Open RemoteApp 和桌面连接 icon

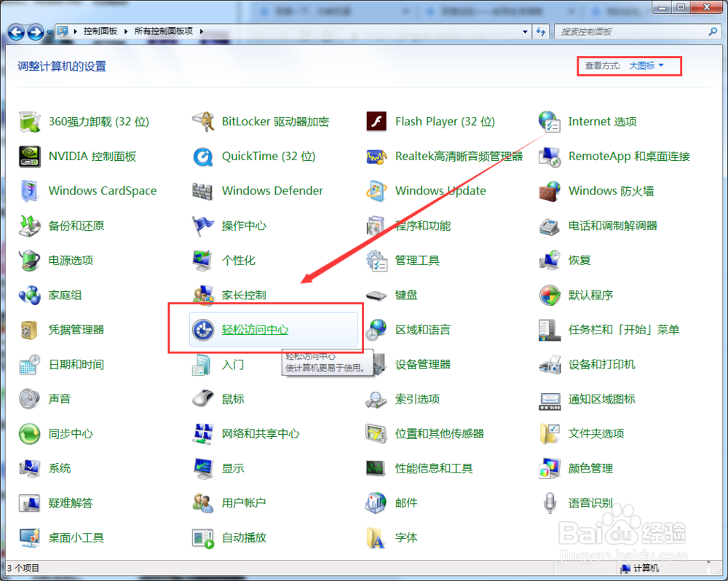[x=549, y=157]
